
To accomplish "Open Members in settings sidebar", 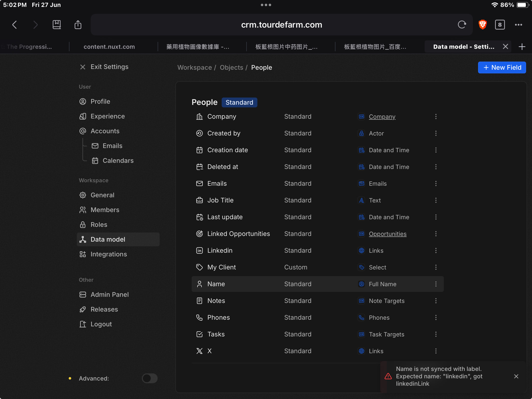I will coord(105,210).
